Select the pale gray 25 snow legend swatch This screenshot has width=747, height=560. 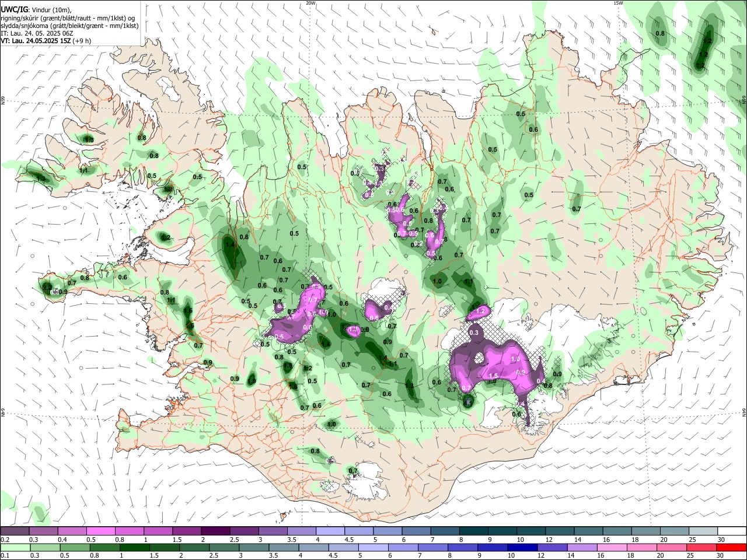[703, 531]
